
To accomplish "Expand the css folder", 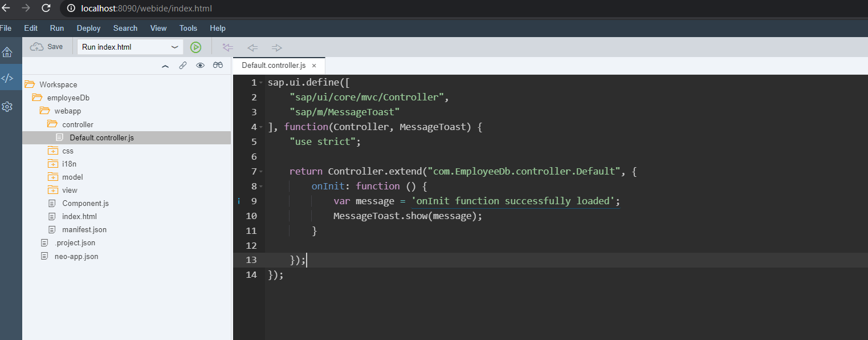I will [x=52, y=151].
